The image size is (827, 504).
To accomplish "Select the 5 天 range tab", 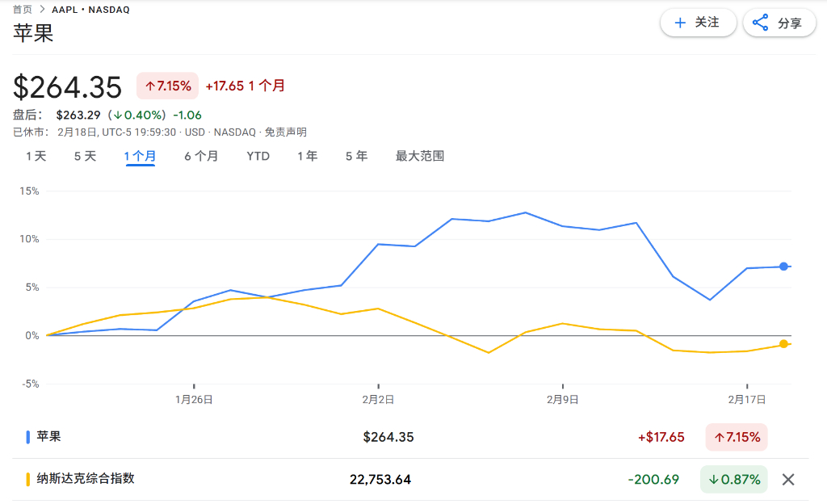I will [x=85, y=156].
